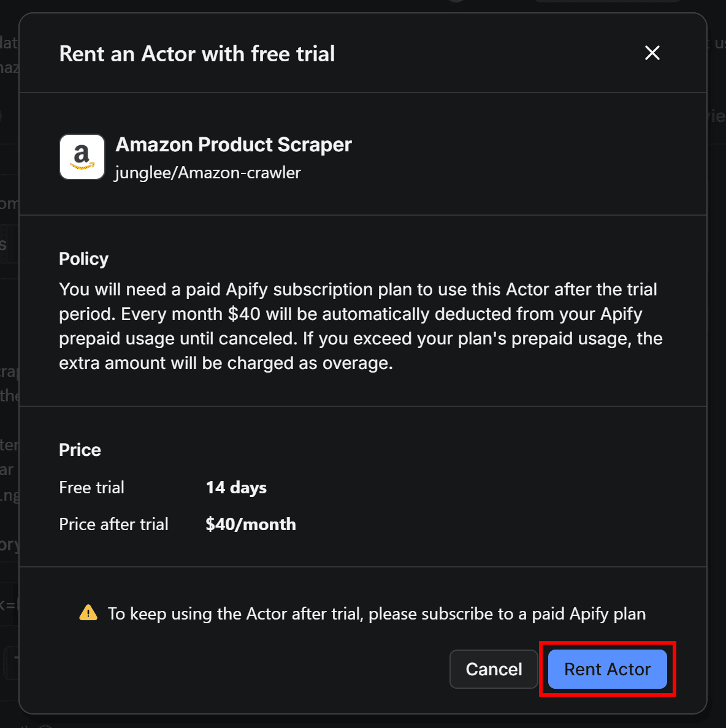Select the dialog title Rent an Actor
726x728 pixels.
tap(197, 54)
